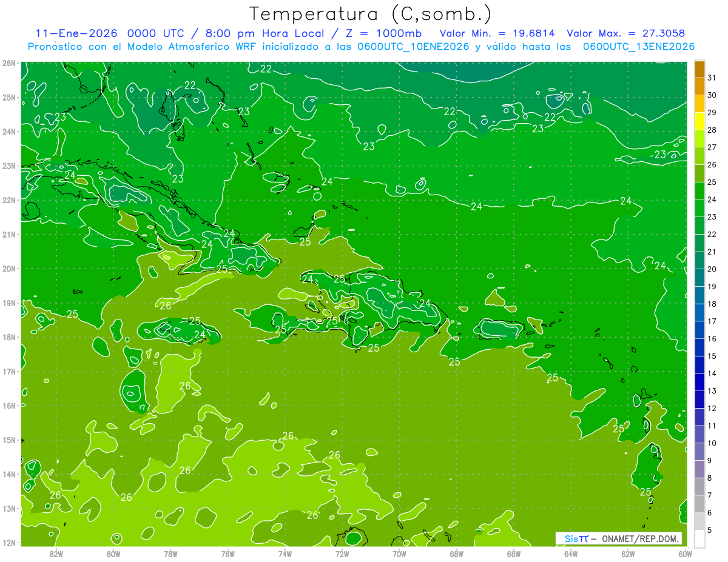Click the "82W" longitude axis label

(56, 553)
